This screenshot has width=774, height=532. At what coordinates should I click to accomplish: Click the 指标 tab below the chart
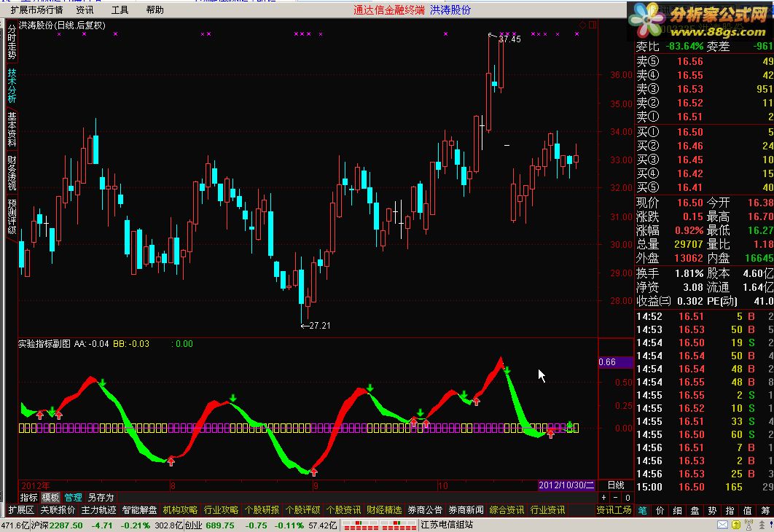tap(28, 498)
